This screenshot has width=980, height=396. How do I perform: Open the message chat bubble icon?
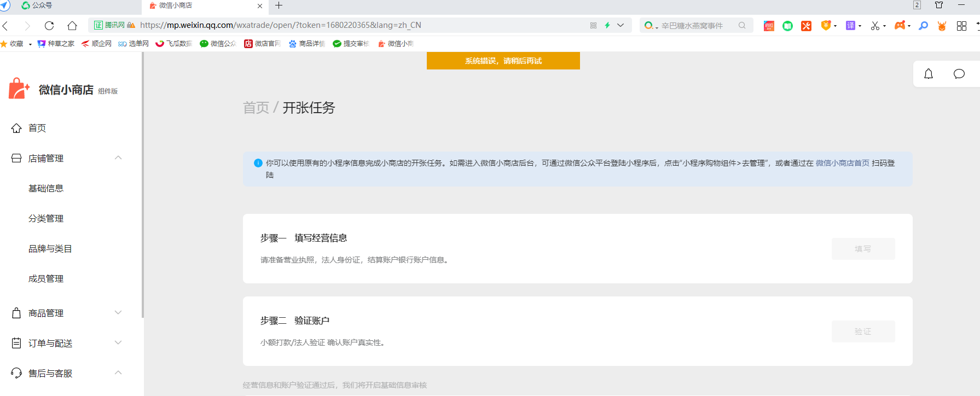[x=959, y=74]
